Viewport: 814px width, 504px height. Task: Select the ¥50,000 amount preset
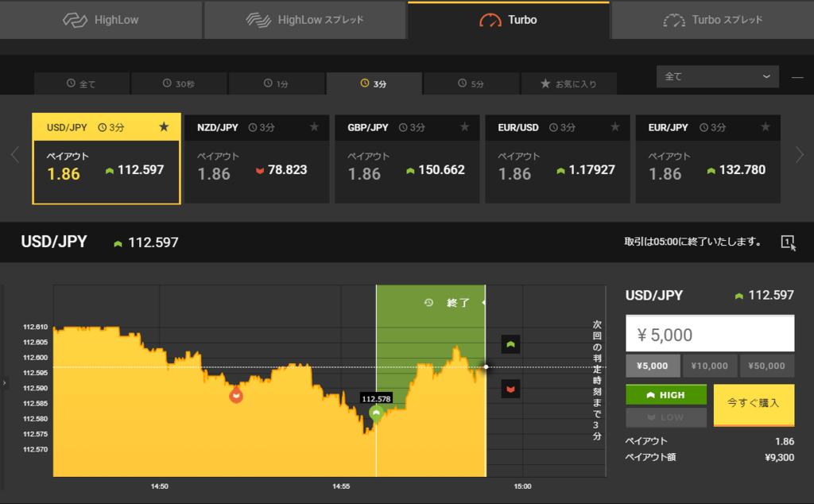click(x=766, y=366)
